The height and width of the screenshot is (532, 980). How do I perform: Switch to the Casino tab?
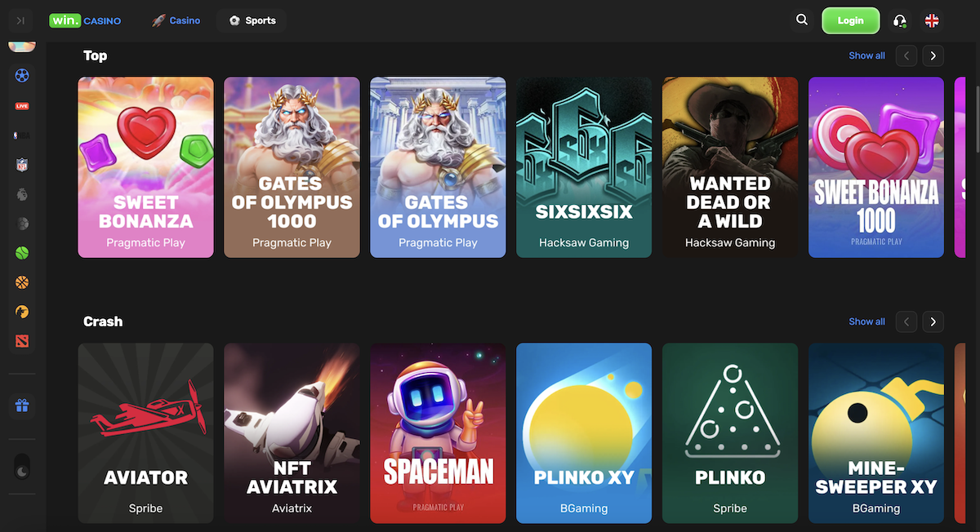point(176,20)
